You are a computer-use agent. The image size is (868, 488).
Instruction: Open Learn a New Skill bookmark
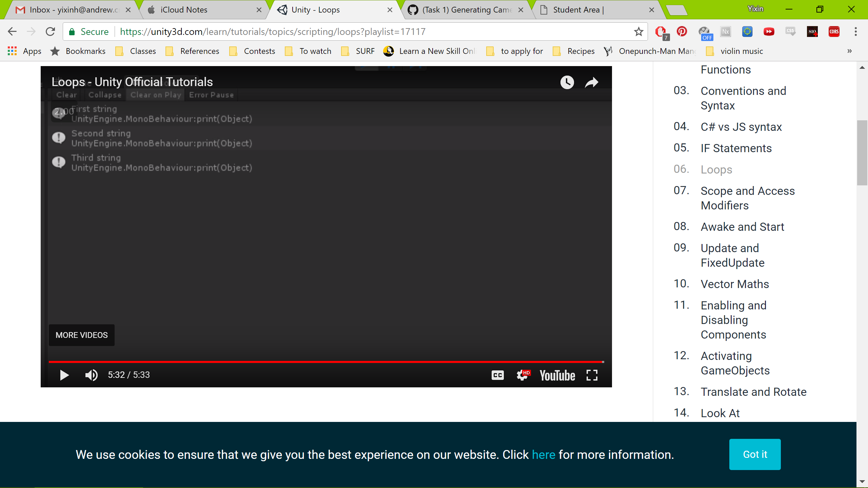(429, 51)
